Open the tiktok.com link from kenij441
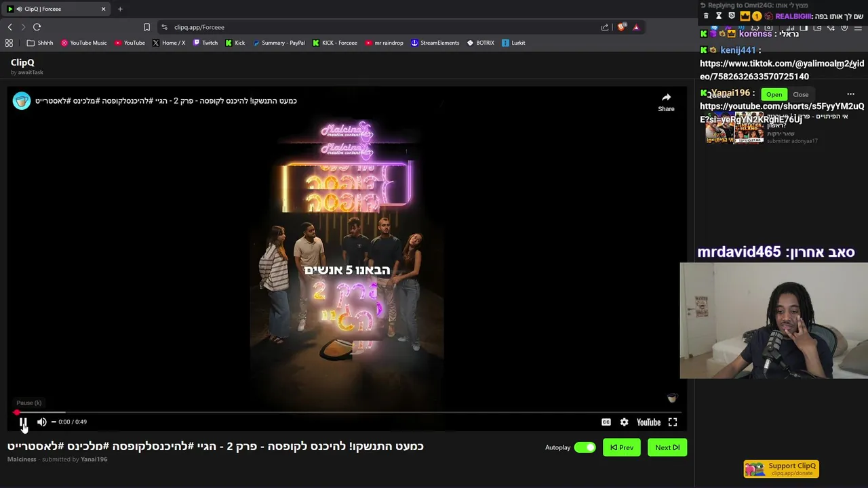This screenshot has width=868, height=488. (x=782, y=70)
